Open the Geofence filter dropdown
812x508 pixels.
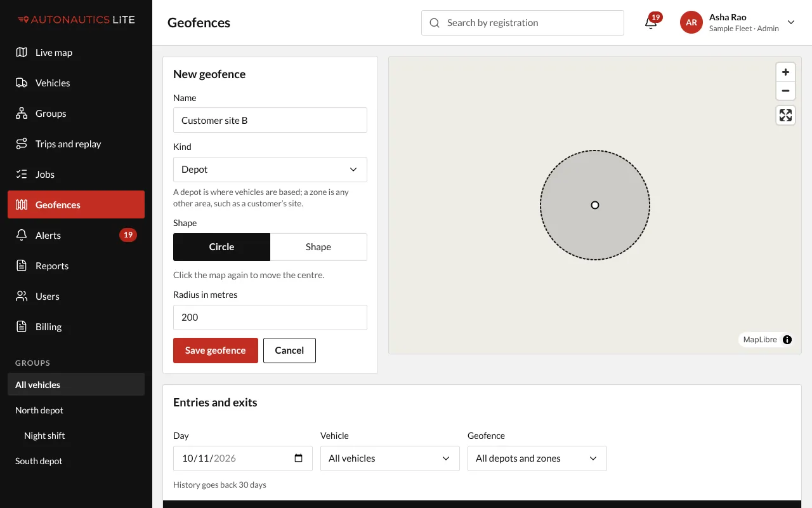tap(537, 458)
